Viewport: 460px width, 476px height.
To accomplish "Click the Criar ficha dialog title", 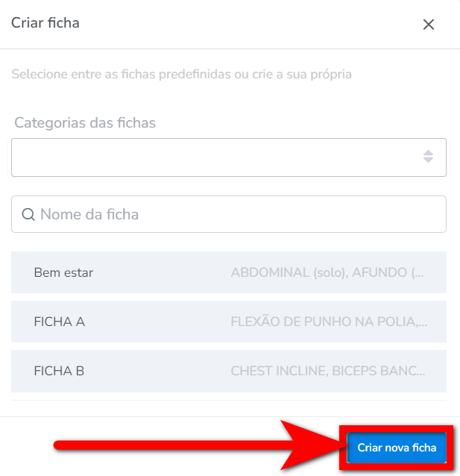I will (x=45, y=23).
